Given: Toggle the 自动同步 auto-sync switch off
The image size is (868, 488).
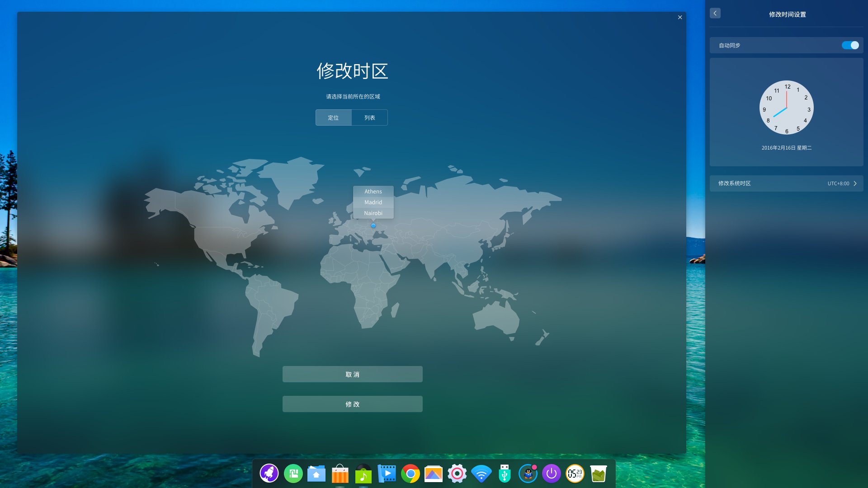Looking at the screenshot, I should point(850,45).
